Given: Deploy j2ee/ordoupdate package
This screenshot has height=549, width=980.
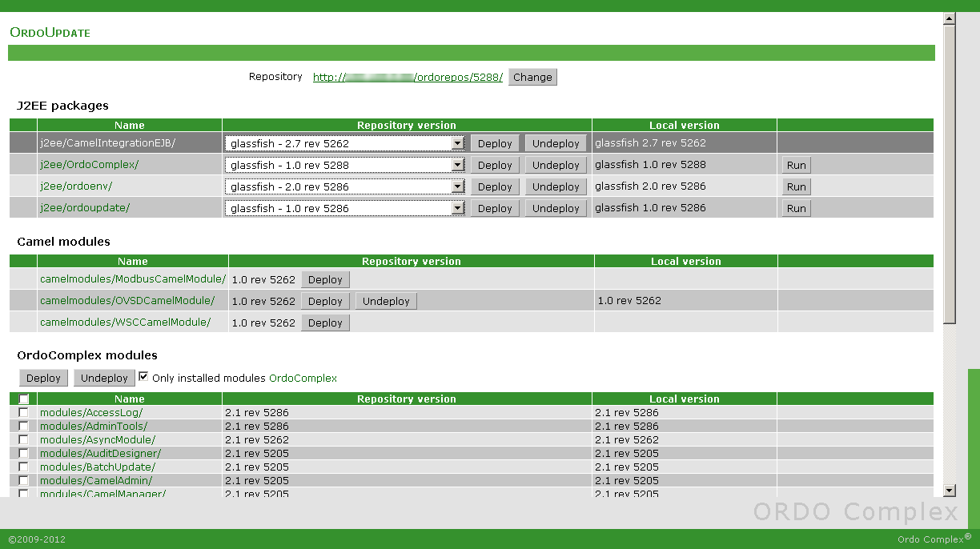Looking at the screenshot, I should pos(495,208).
